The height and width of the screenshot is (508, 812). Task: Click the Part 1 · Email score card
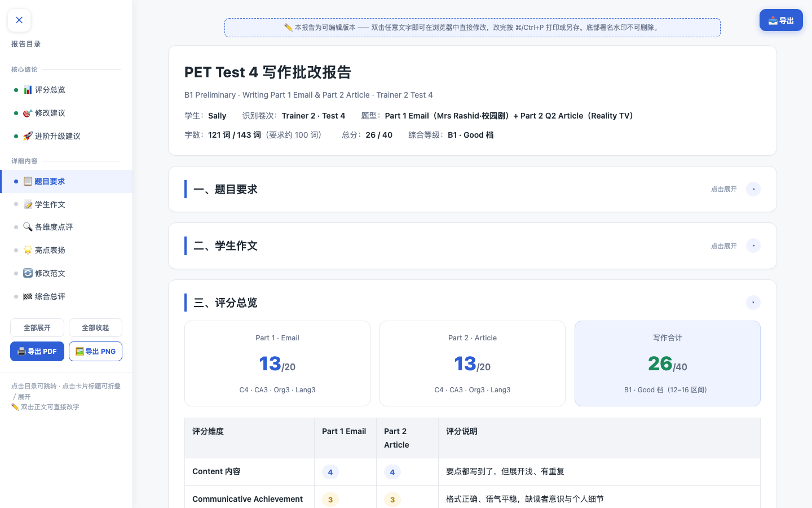click(277, 364)
